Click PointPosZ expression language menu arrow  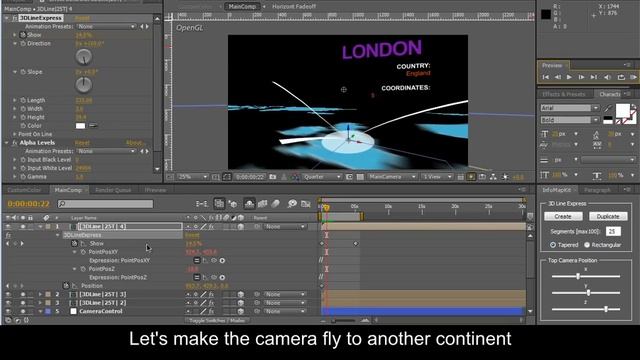222,278
